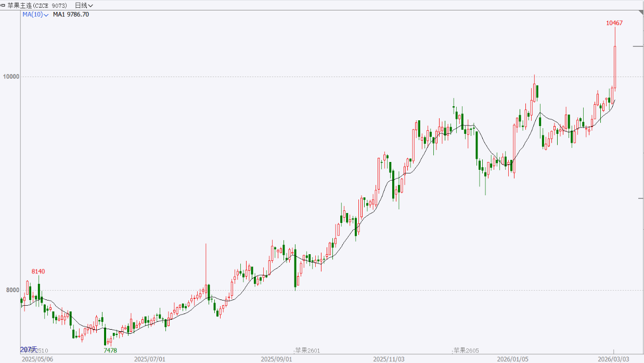Click the link icon beside 苹果主连
Viewport: 644px width, 363px height.
[x=3, y=5]
